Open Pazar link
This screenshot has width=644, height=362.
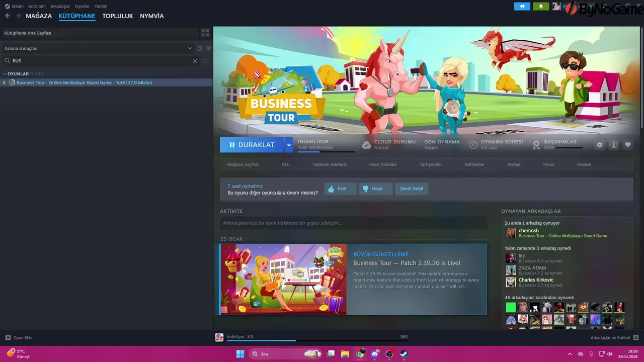click(548, 164)
